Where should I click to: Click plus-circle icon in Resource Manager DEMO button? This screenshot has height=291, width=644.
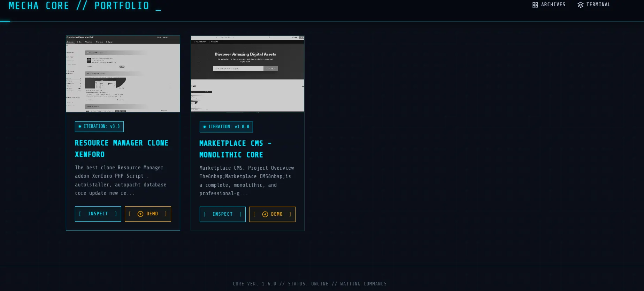[x=140, y=214]
